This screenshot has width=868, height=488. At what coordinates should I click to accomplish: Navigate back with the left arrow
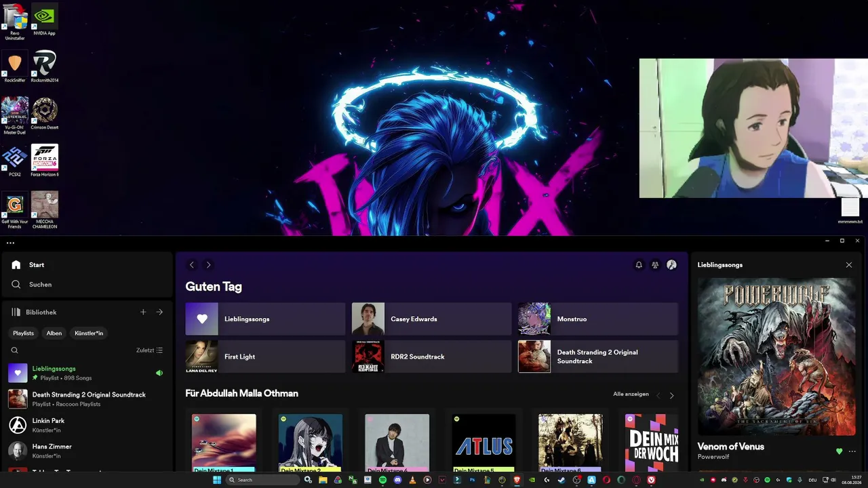point(192,265)
